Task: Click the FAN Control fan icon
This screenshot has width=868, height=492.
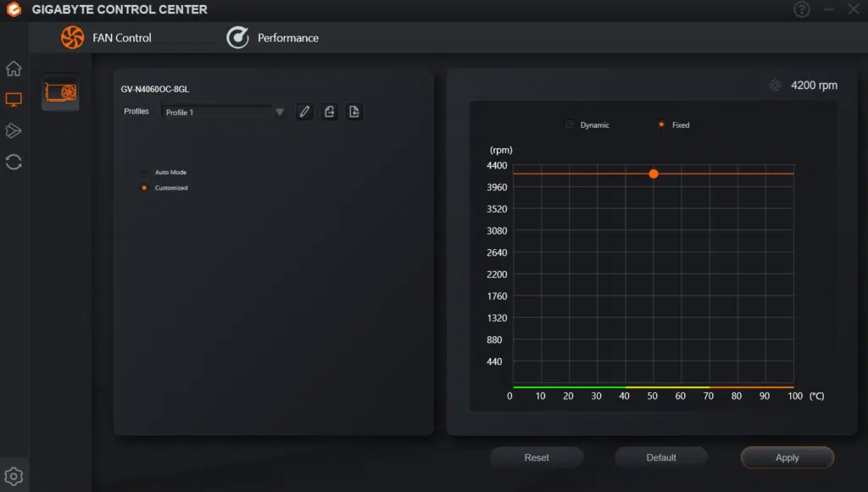Action: click(x=73, y=37)
